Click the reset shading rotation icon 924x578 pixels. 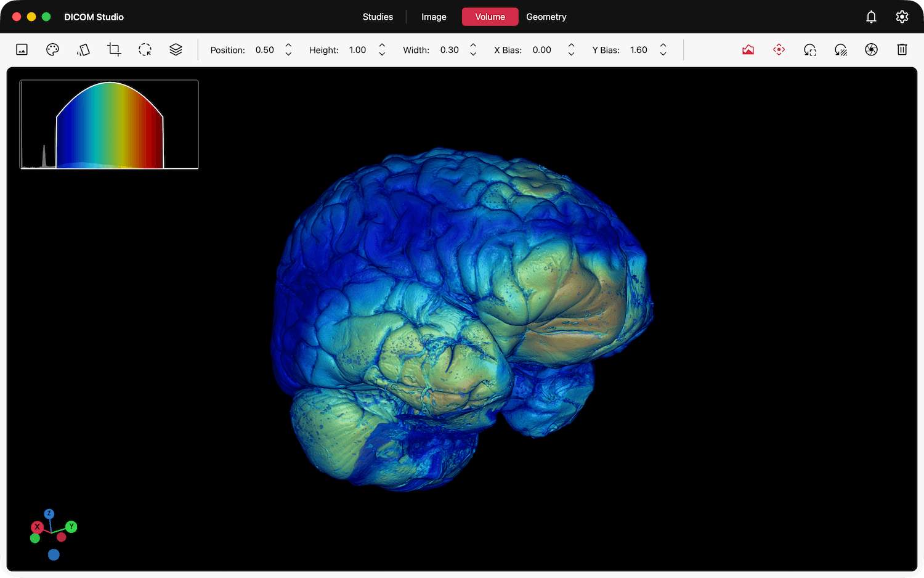click(x=840, y=50)
